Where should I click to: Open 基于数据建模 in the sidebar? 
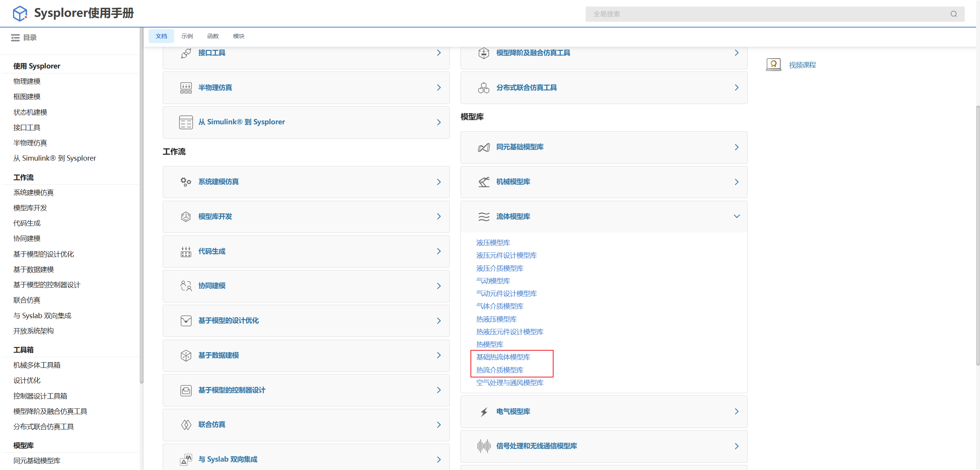tap(33, 270)
